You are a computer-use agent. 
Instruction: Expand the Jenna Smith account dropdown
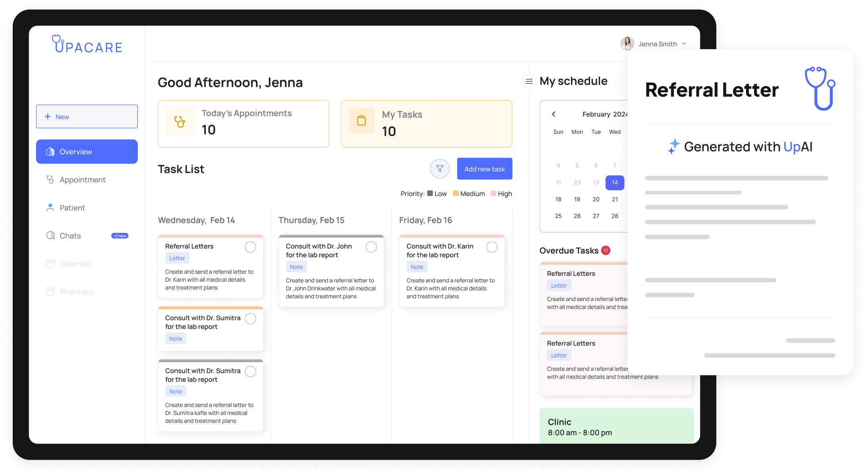[x=684, y=44]
